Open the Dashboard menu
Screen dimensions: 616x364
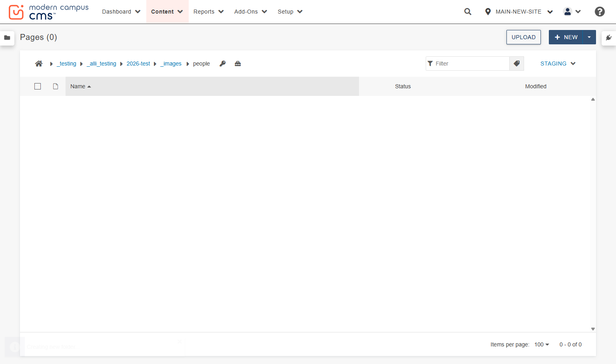pos(121,12)
